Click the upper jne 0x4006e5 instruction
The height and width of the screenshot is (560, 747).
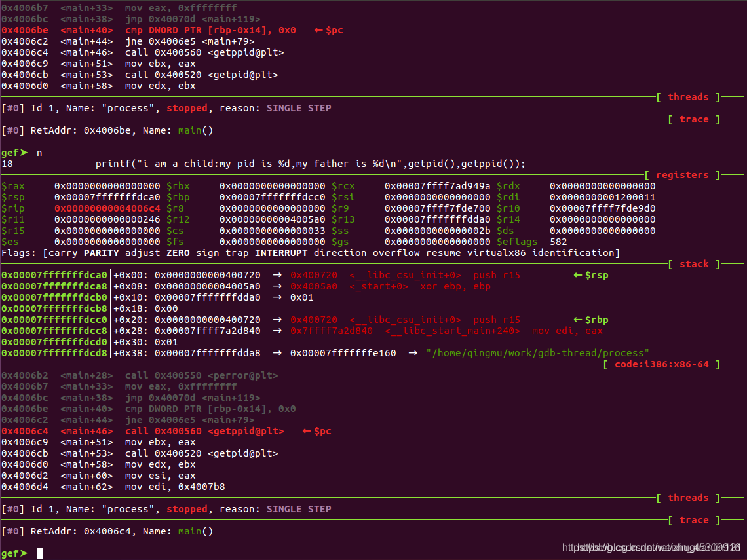click(189, 41)
